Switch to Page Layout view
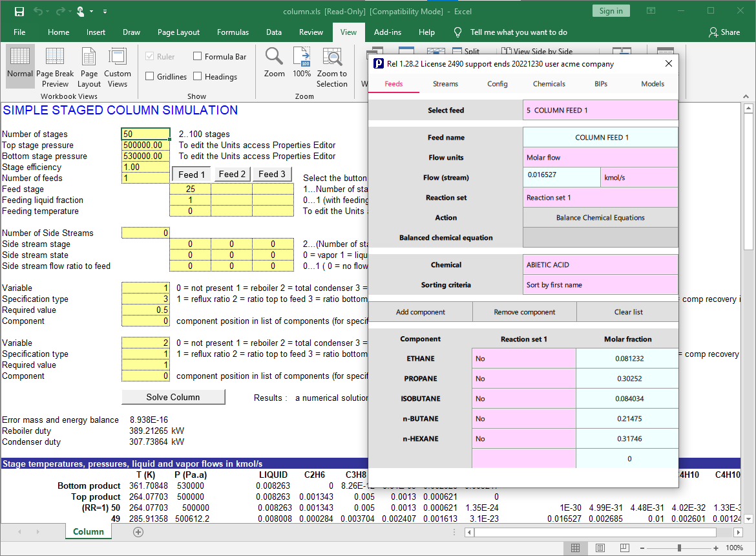The width and height of the screenshot is (756, 556). coord(89,67)
